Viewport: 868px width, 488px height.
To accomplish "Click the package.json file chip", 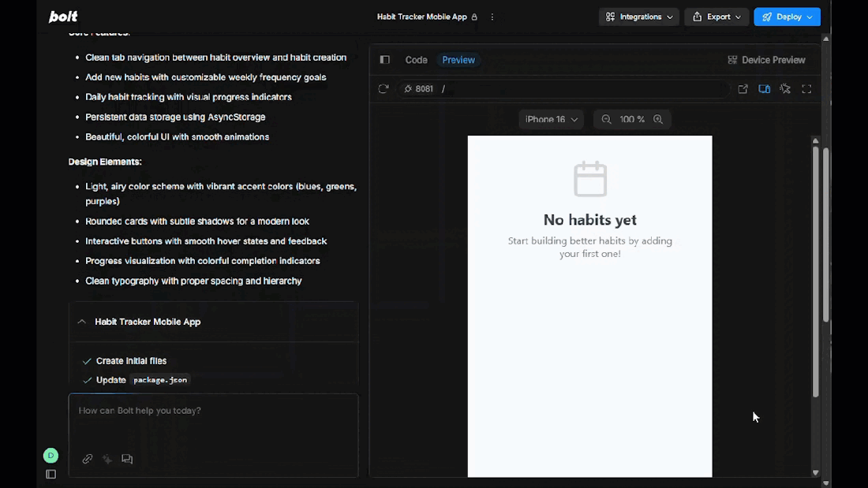I will click(160, 380).
